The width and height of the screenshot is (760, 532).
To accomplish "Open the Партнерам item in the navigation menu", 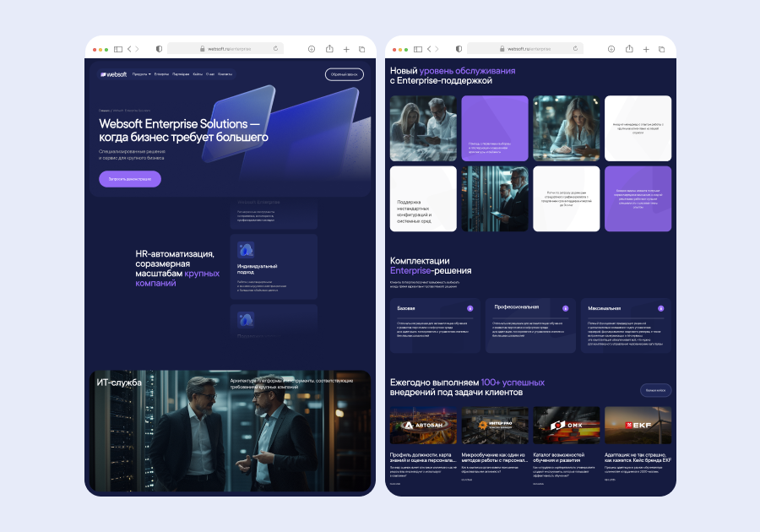I will 181,74.
